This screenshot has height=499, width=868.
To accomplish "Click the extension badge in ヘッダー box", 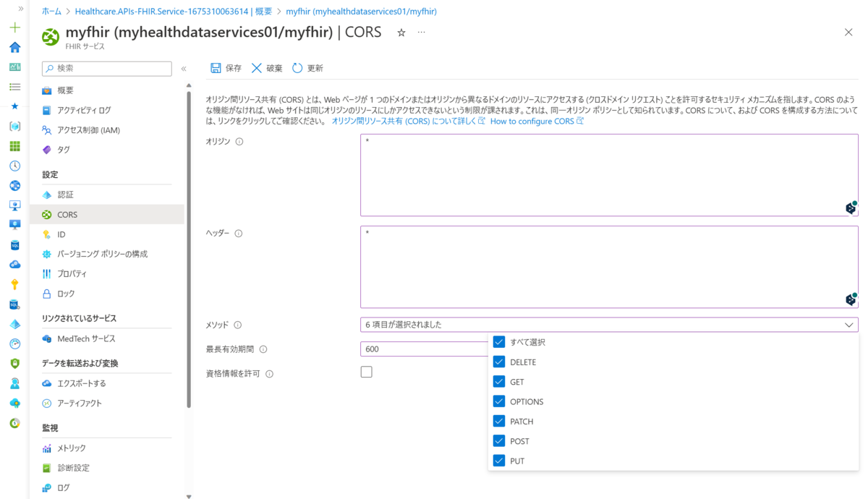I will (x=851, y=299).
